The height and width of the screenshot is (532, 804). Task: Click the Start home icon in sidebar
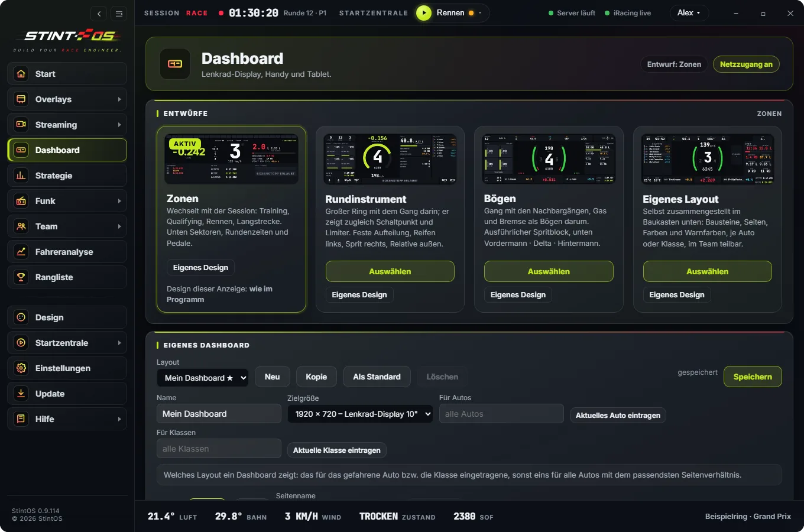tap(21, 74)
